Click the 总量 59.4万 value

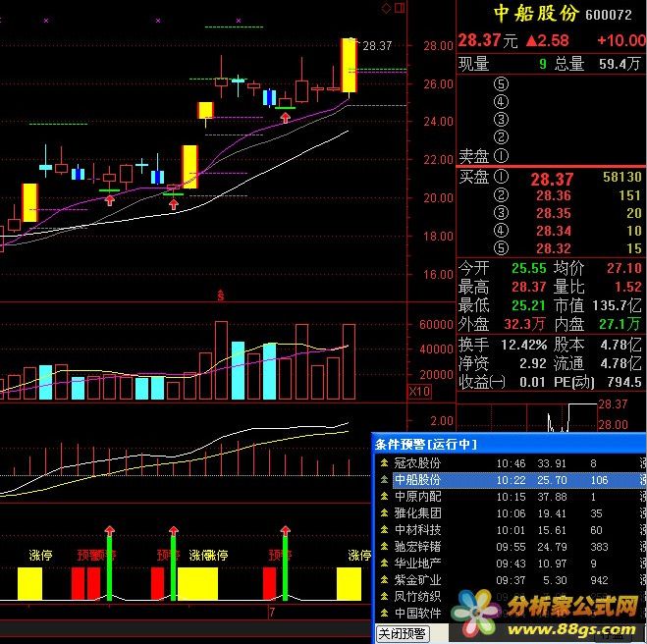[620, 64]
